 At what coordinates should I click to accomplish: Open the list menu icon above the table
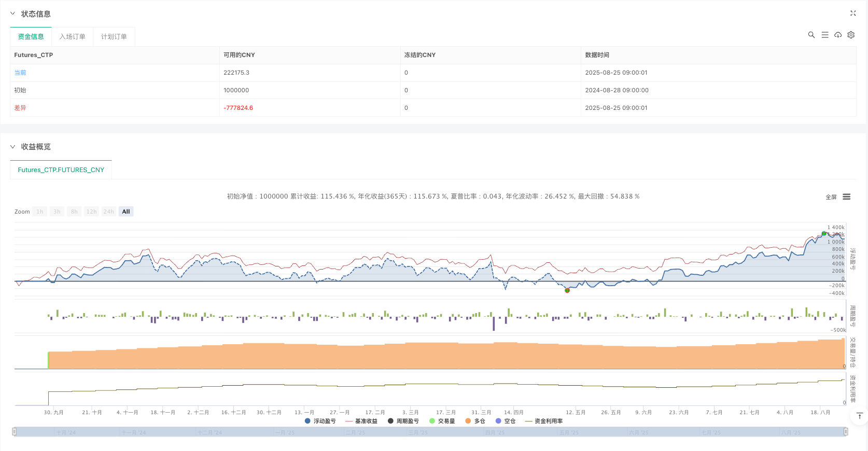(825, 35)
